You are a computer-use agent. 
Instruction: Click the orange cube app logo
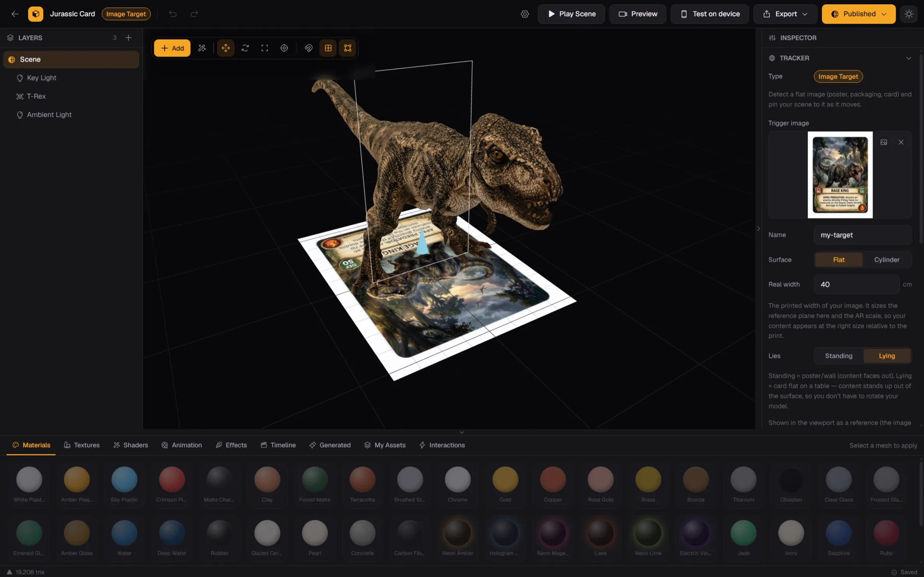[35, 14]
